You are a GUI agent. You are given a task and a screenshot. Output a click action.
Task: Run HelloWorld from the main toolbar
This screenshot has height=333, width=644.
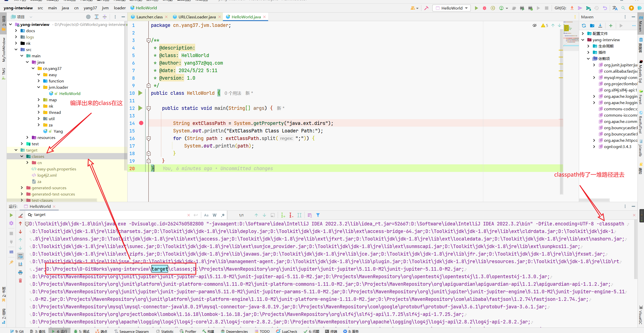click(476, 8)
